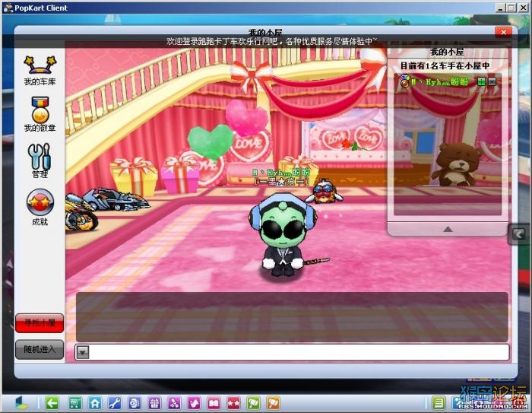The height and width of the screenshot is (413, 532).
Task: Click the medal icon before player name
Action: tap(404, 81)
